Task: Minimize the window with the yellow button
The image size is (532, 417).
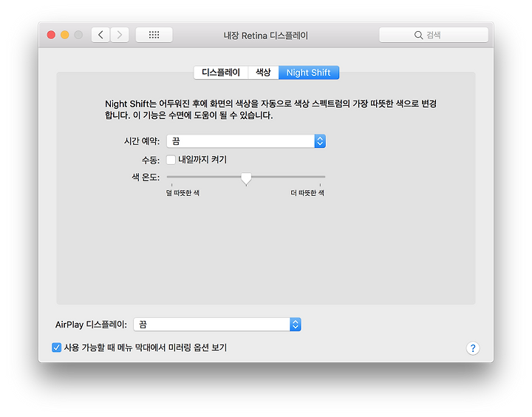Action: click(x=65, y=35)
